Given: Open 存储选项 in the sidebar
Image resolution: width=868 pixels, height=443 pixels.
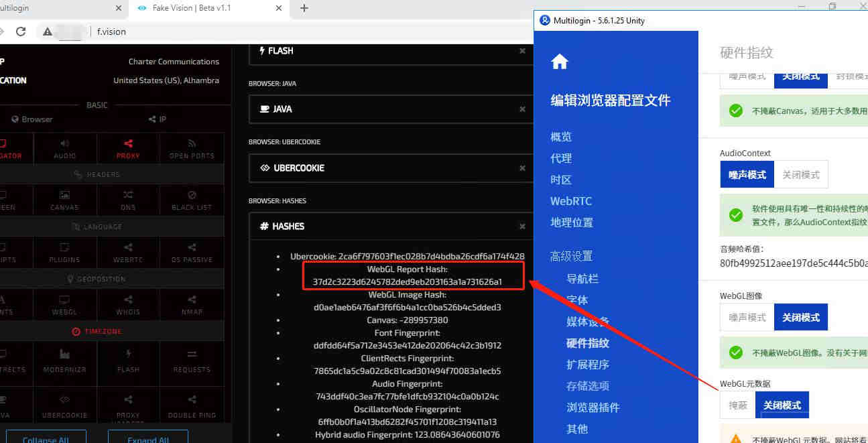Looking at the screenshot, I should 588,385.
